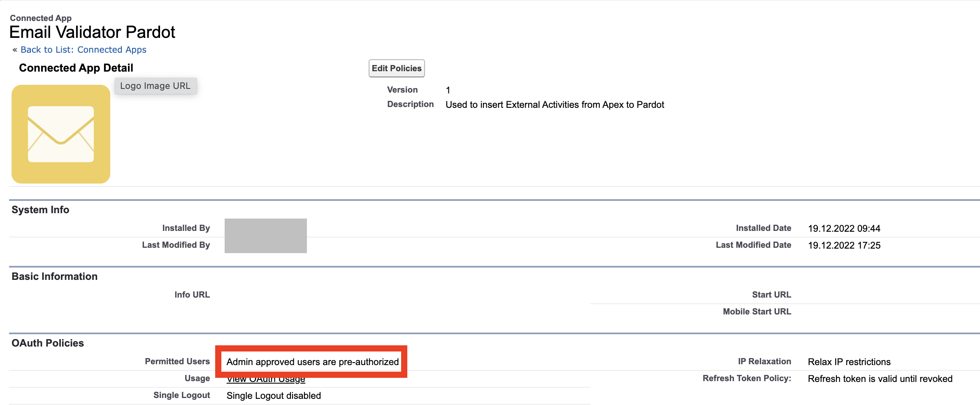980x405 pixels.
Task: Select the OAuth Policies section header
Action: pos(47,342)
